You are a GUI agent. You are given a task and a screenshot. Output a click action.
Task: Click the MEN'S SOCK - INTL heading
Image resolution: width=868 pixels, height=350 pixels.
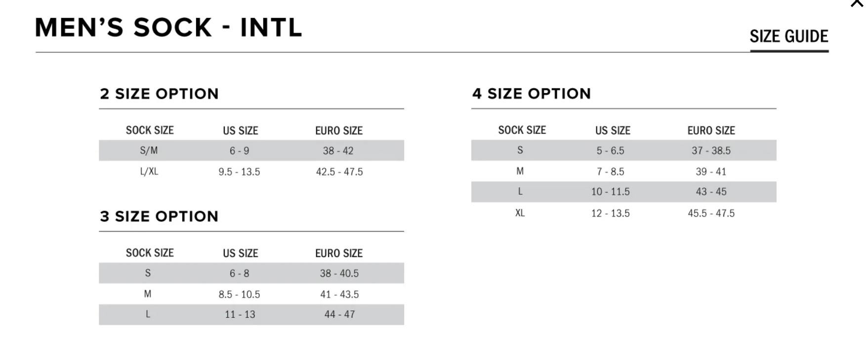pyautogui.click(x=168, y=27)
